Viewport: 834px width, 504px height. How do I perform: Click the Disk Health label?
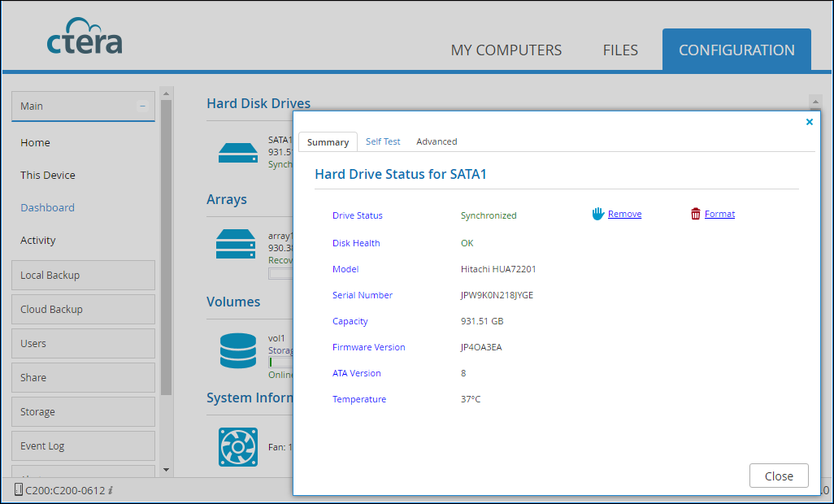(356, 243)
